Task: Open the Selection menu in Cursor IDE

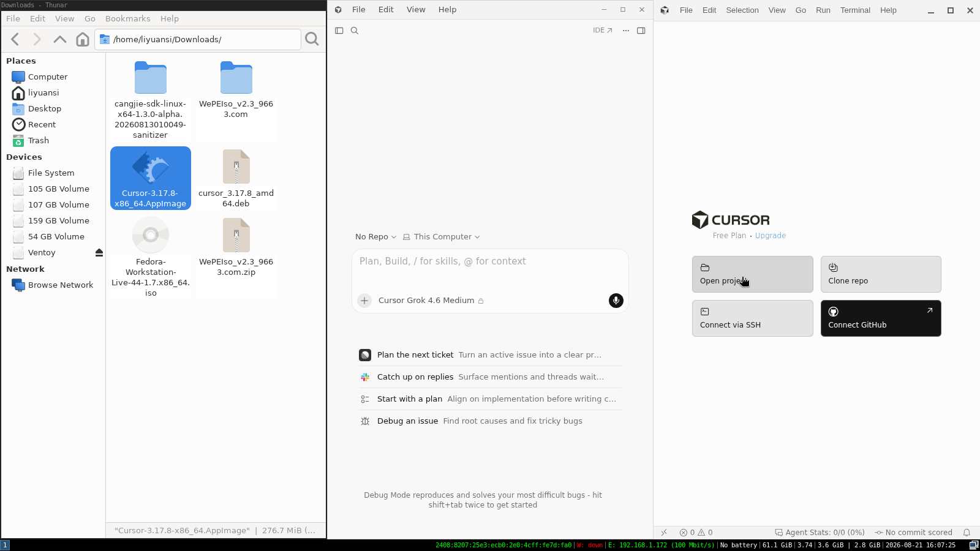Action: tap(742, 10)
